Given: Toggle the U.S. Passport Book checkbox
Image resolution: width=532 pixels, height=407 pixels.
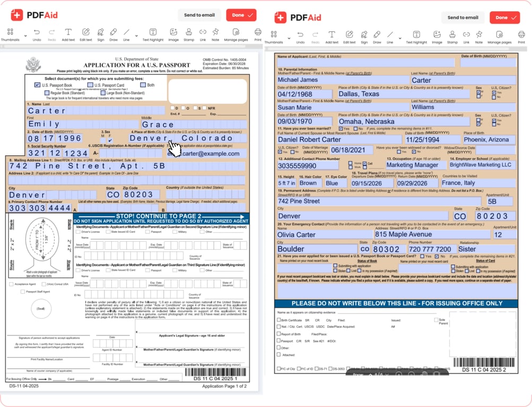Looking at the screenshot, I should (37, 85).
